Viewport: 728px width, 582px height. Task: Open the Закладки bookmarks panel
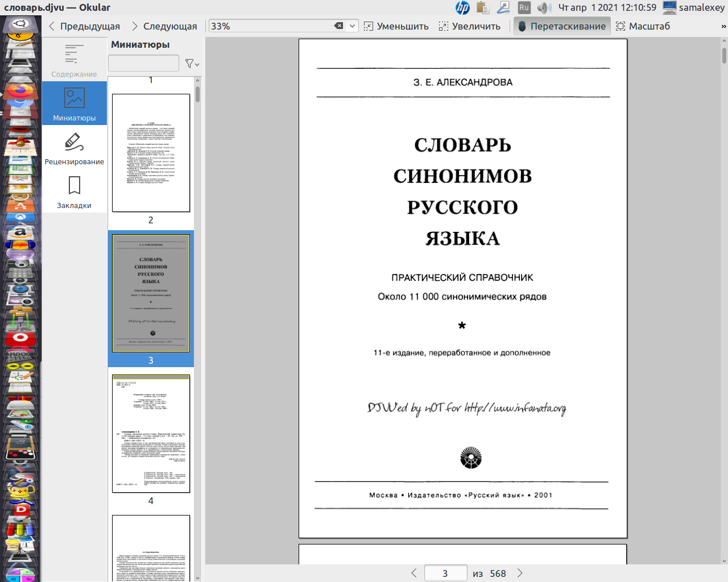74,192
